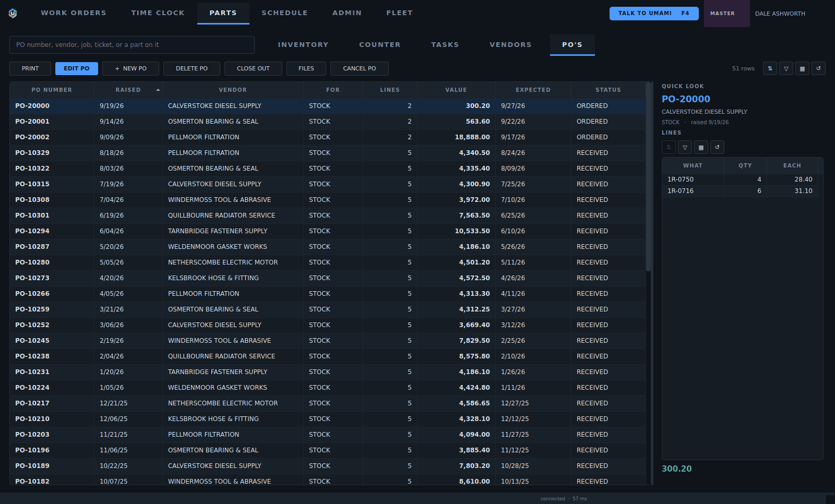Open Files for the selected PO
Viewport: 835px width, 504px height.
click(x=306, y=68)
